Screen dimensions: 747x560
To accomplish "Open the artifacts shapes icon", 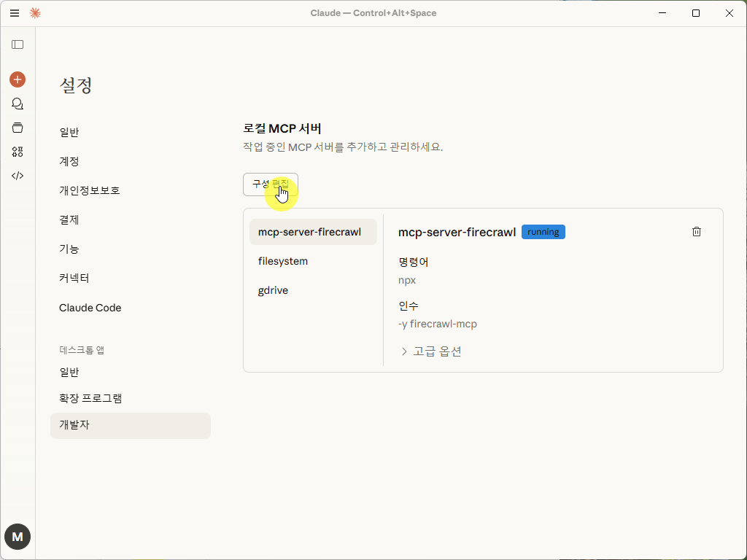I will tap(18, 152).
